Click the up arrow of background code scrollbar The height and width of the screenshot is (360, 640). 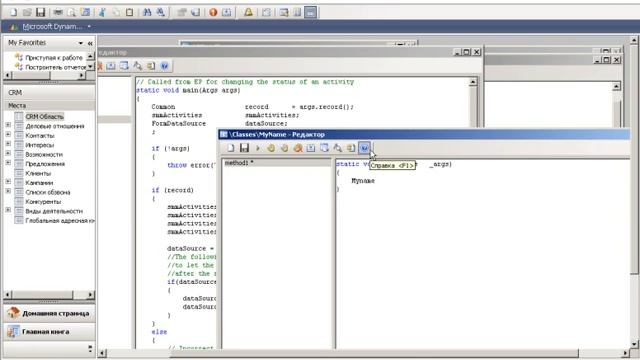coord(473,82)
